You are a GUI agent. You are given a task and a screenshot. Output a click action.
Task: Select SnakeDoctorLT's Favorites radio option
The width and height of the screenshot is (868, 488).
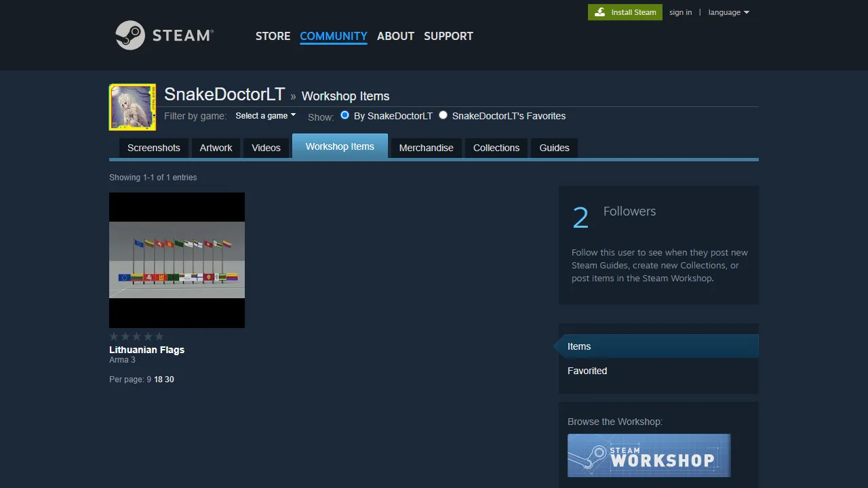click(443, 115)
